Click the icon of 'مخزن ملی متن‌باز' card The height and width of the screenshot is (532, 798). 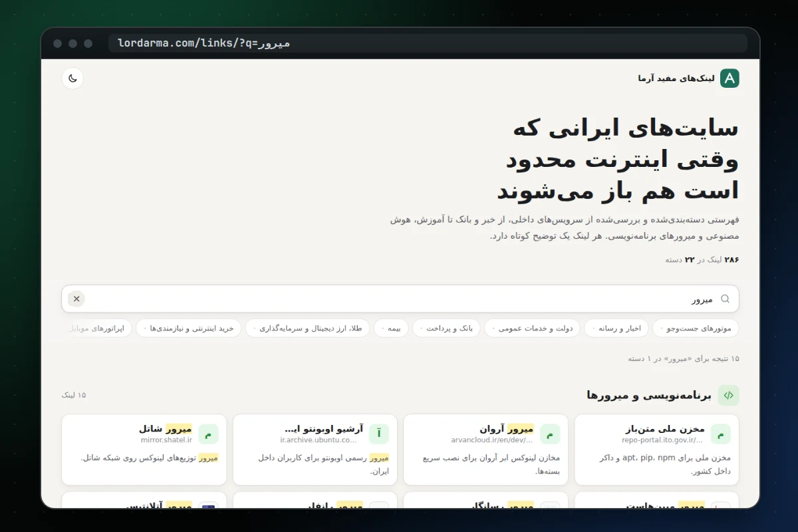tap(720, 434)
